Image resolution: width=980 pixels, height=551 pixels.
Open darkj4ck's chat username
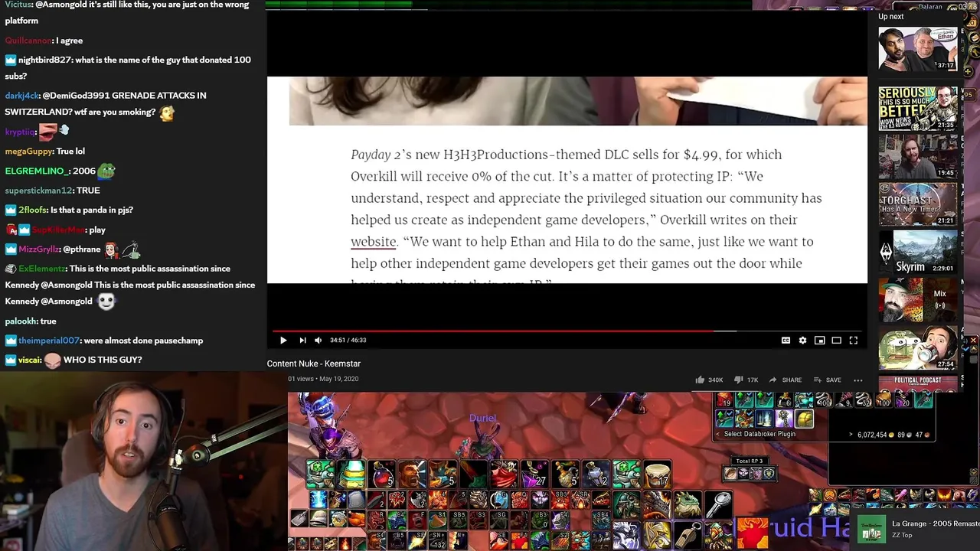click(x=21, y=96)
